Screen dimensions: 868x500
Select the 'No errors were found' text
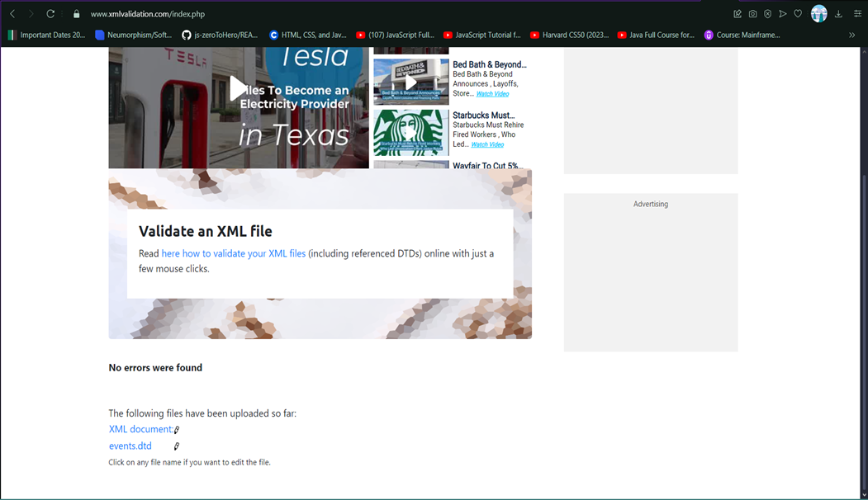pyautogui.click(x=155, y=368)
